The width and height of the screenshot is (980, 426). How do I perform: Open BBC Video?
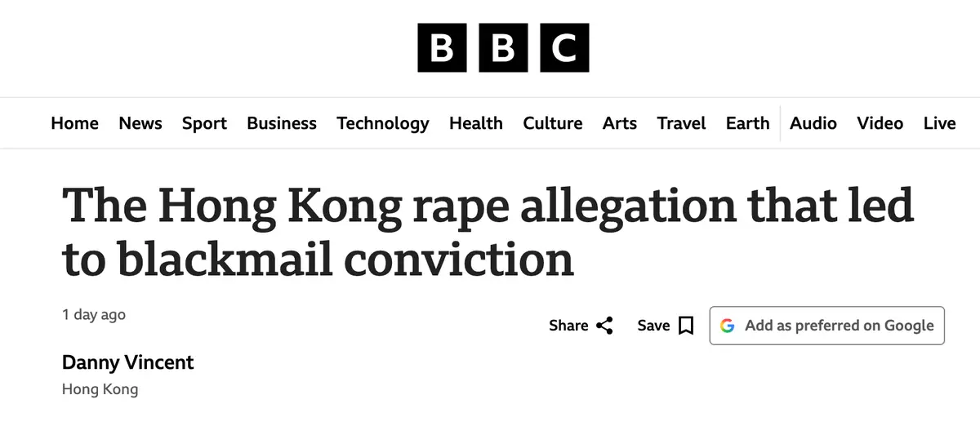[880, 123]
